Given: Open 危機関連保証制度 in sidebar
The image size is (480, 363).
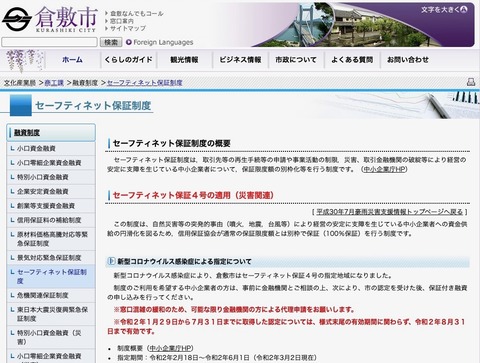Looking at the screenshot, I should [x=51, y=295].
